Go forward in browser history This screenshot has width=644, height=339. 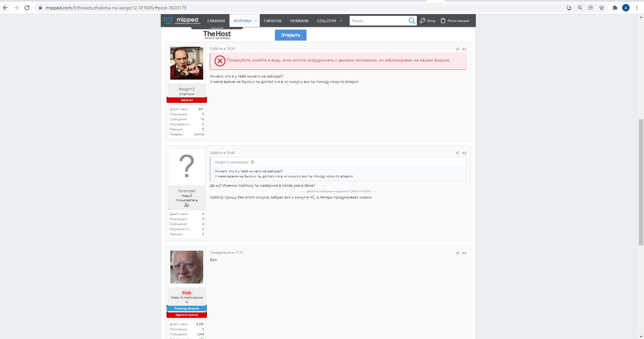point(16,8)
